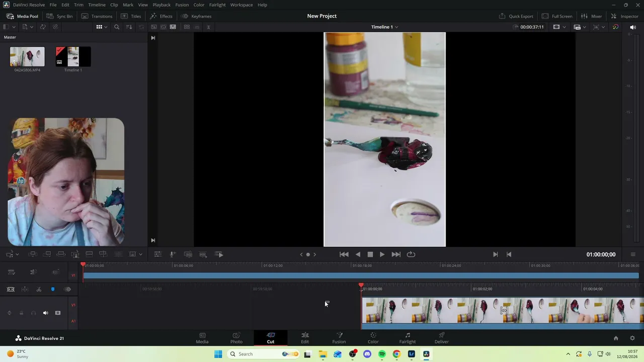
Task: Toggle the Inspector panel
Action: (624, 16)
